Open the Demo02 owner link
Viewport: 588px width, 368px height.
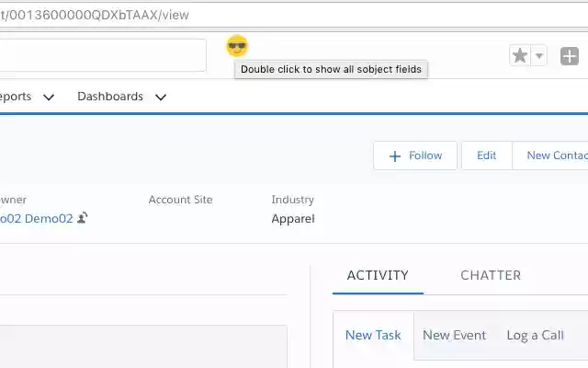pyautogui.click(x=37, y=219)
